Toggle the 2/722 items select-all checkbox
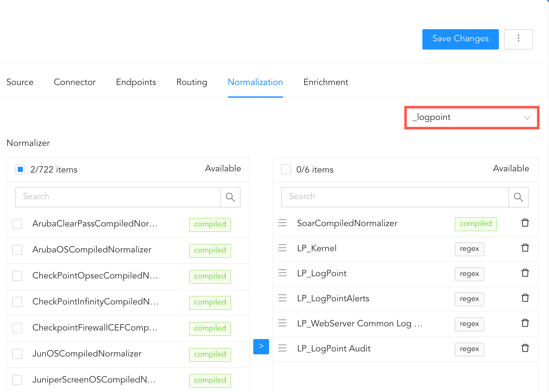The width and height of the screenshot is (549, 392). click(20, 170)
